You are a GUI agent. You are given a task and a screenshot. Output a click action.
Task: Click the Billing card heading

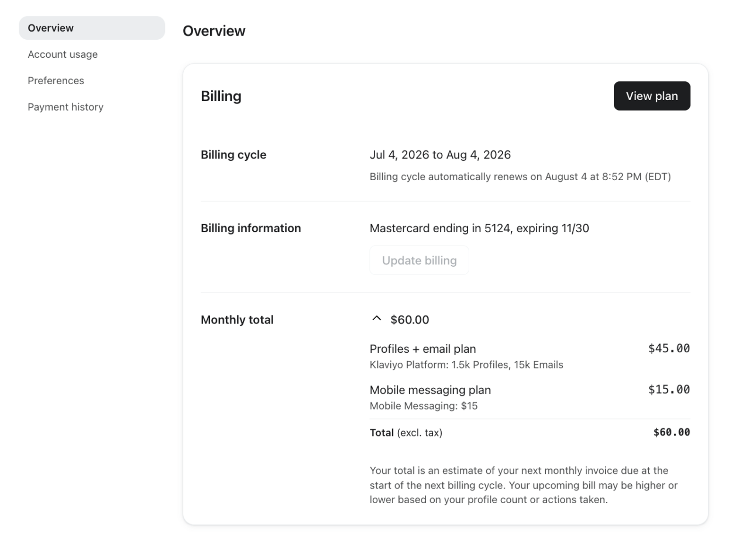[221, 96]
